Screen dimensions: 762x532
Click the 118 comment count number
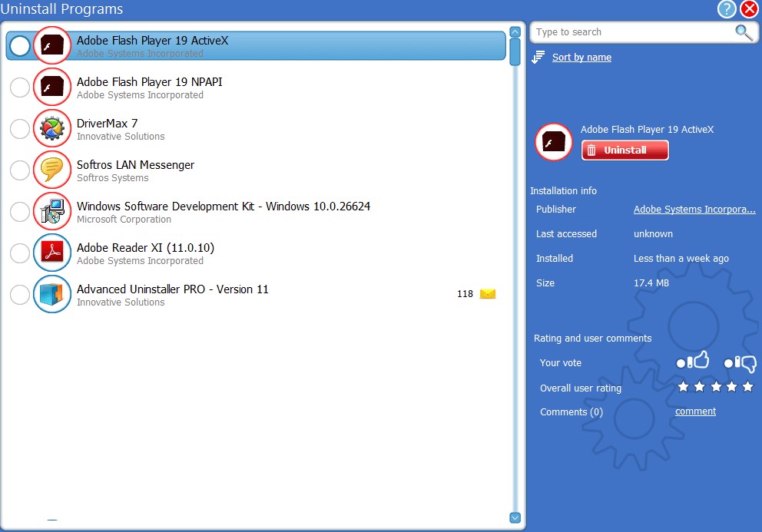pos(465,294)
